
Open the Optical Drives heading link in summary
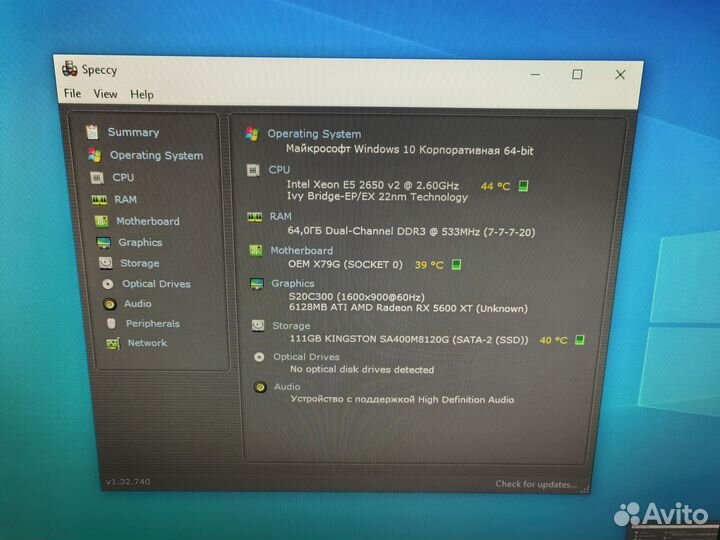click(x=306, y=357)
